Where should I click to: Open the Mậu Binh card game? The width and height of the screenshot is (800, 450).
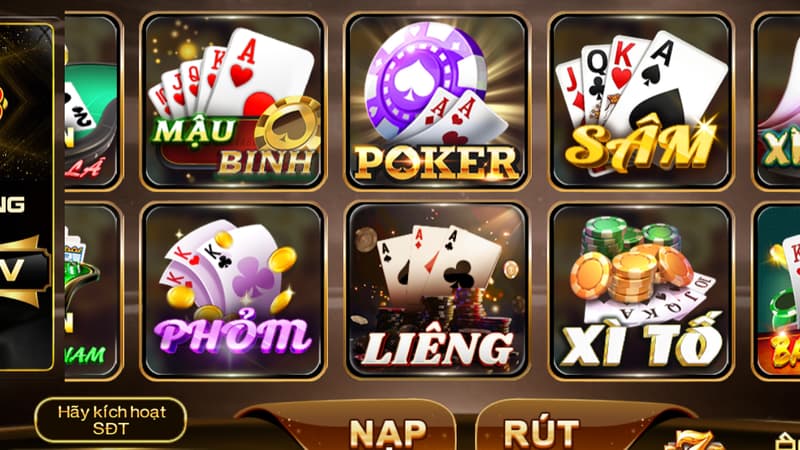coord(233,102)
